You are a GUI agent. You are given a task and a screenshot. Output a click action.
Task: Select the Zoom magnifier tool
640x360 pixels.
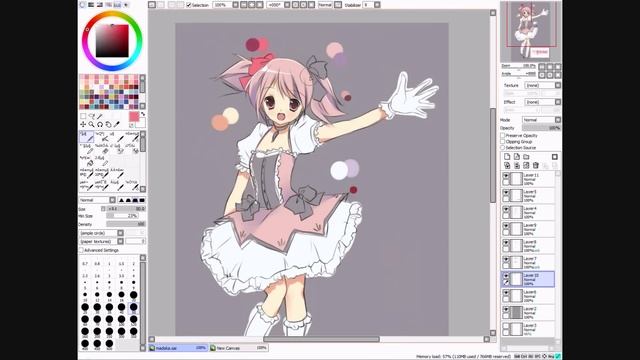(x=91, y=124)
